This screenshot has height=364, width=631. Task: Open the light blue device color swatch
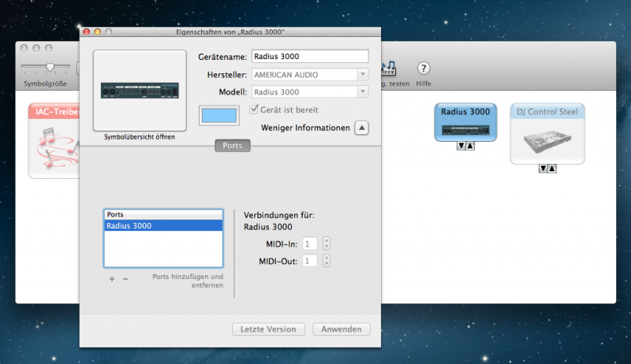[x=219, y=116]
